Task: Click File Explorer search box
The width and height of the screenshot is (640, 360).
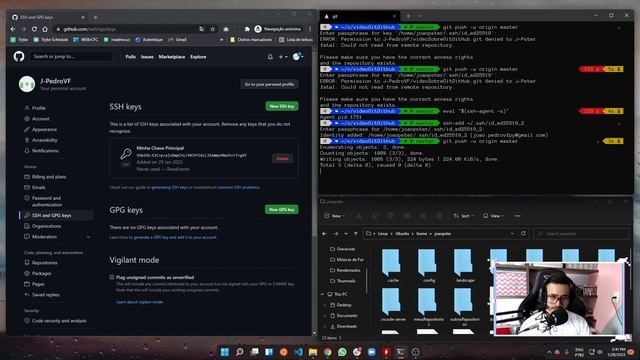Action: (582, 233)
